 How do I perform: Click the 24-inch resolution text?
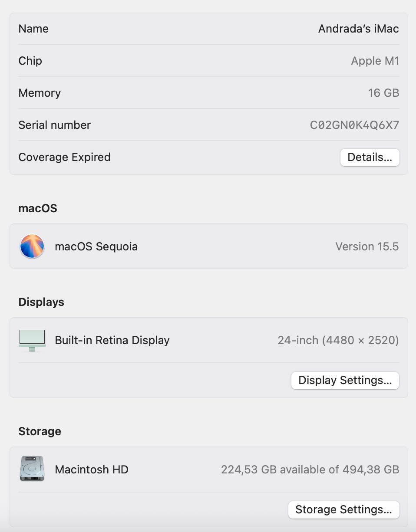click(x=338, y=340)
